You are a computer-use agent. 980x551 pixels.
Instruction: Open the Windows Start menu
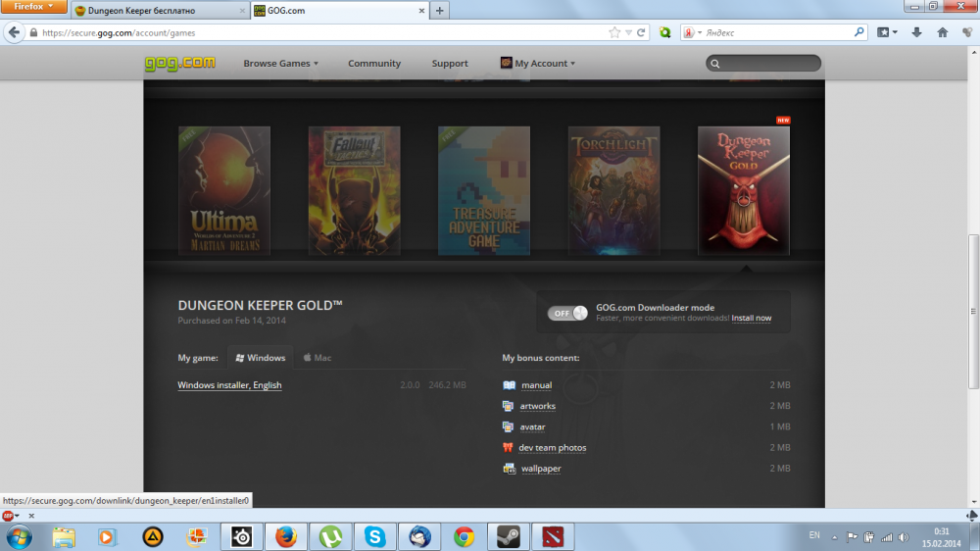(x=20, y=536)
